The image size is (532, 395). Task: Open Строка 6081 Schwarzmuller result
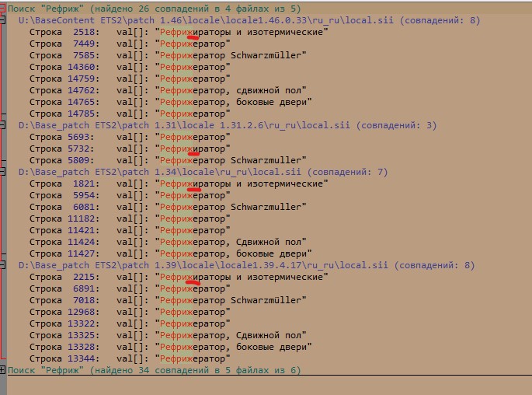point(168,207)
